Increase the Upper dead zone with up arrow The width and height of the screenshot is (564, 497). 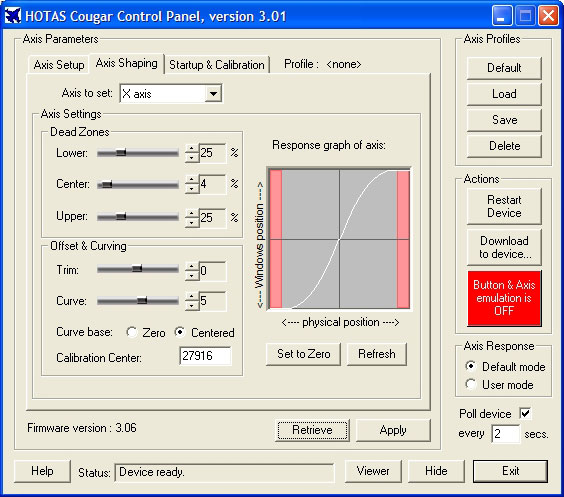pos(192,213)
